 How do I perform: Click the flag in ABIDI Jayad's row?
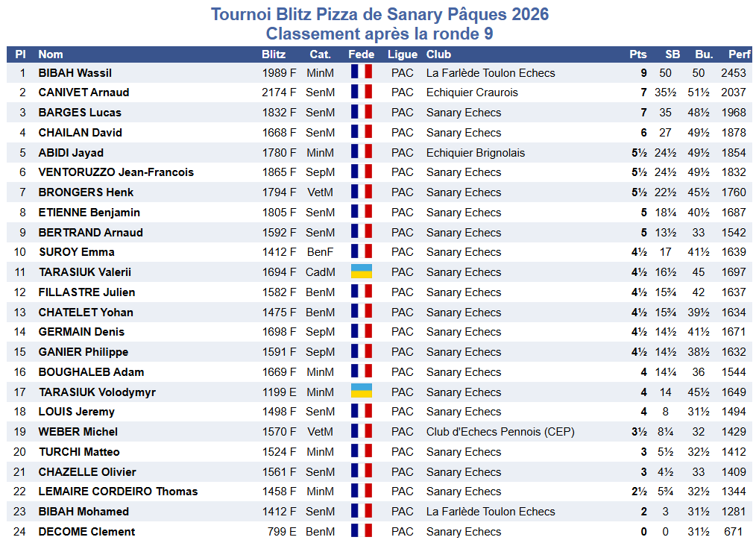(361, 152)
